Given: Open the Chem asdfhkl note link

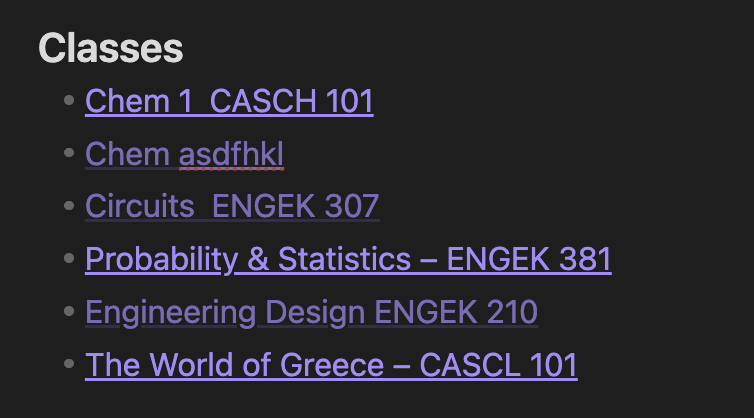Looking at the screenshot, I should [x=184, y=154].
